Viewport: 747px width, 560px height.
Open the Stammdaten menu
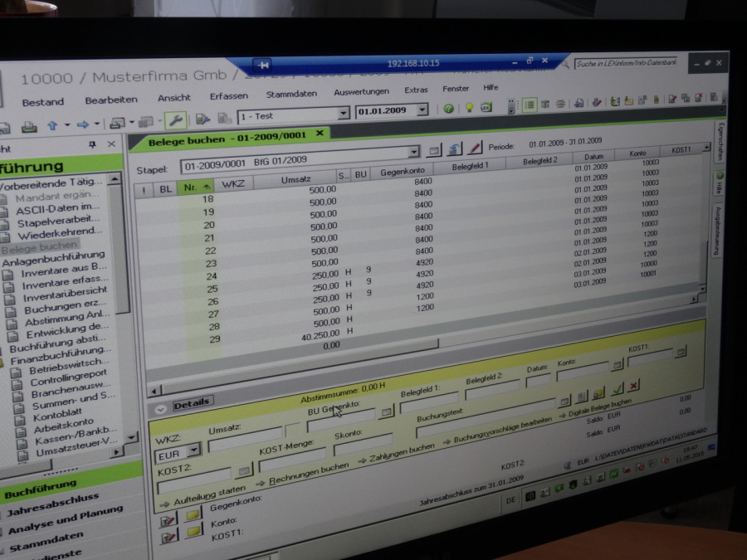pyautogui.click(x=290, y=94)
